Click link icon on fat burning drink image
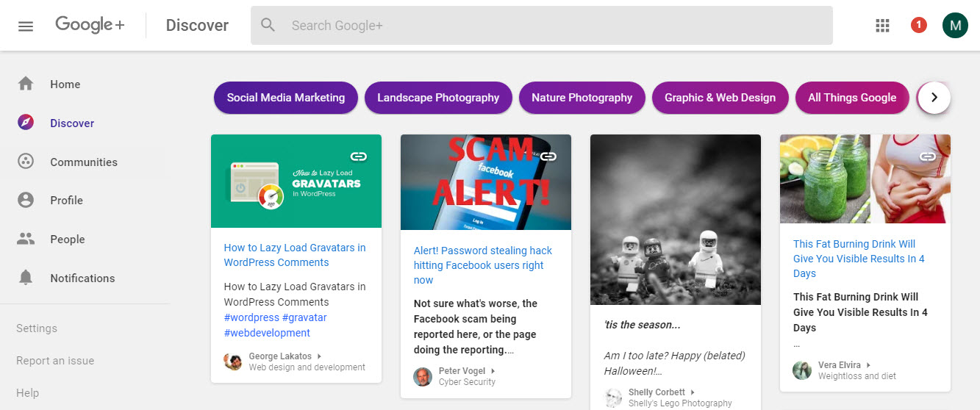This screenshot has width=980, height=410. [x=928, y=156]
